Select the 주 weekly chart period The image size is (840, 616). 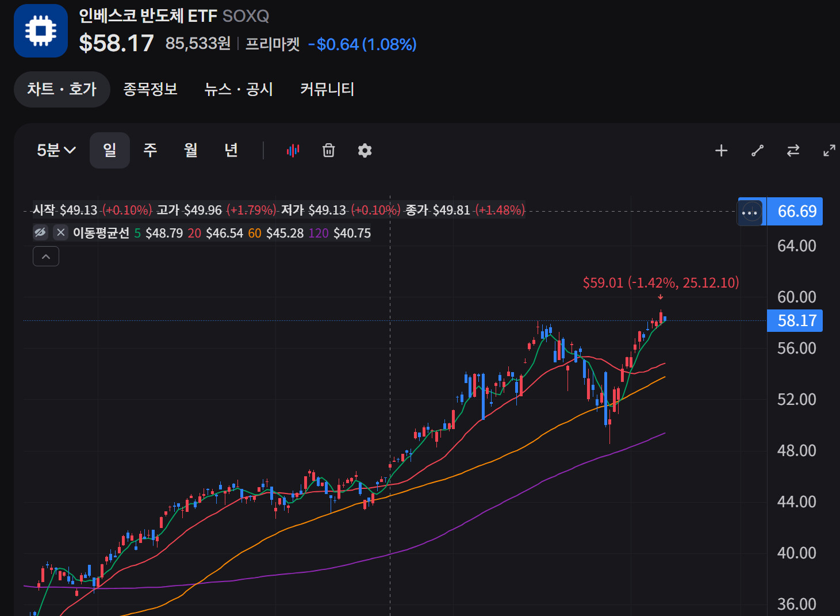coord(150,151)
